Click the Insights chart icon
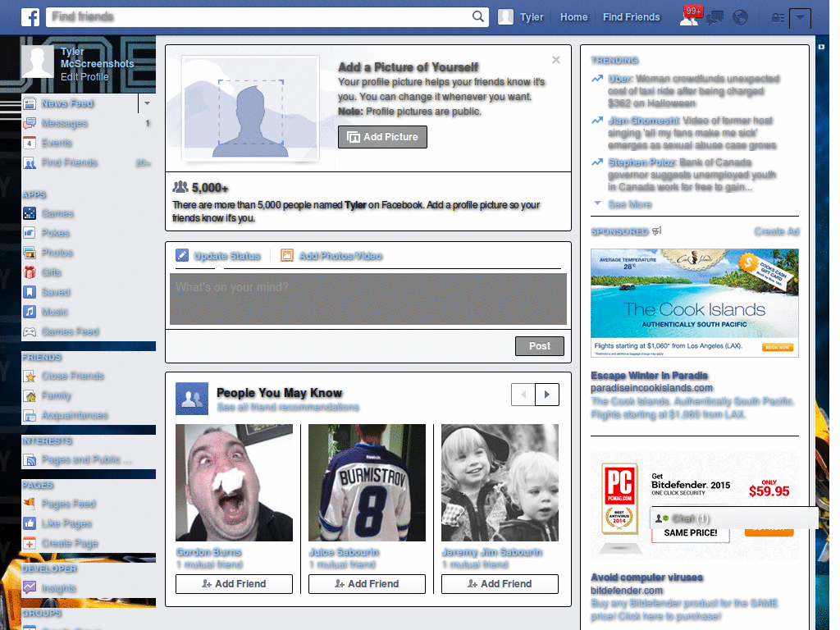The height and width of the screenshot is (630, 840). 30,587
